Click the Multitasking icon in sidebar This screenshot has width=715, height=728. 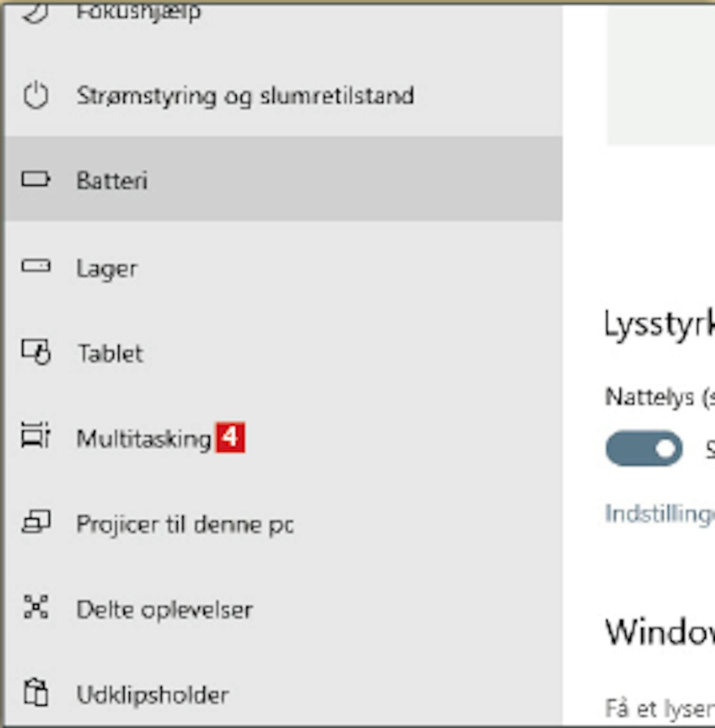[36, 435]
